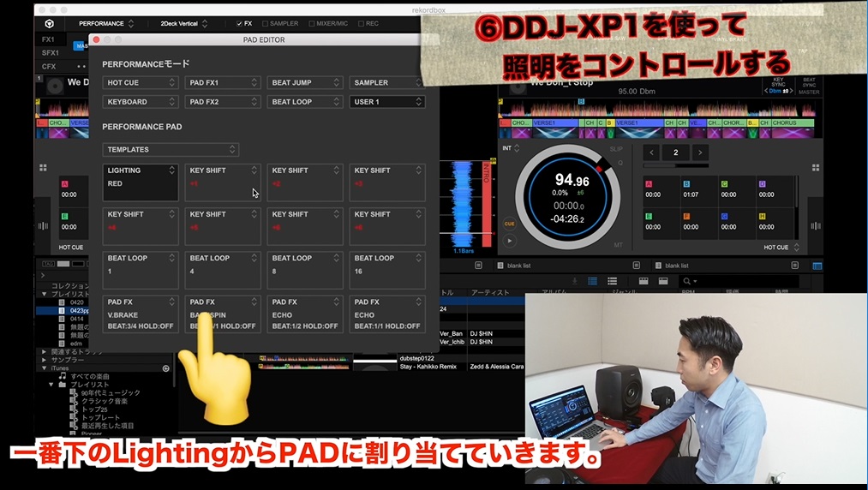Click the blue browser panel icon at far right
The width and height of the screenshot is (868, 490).
point(817,266)
